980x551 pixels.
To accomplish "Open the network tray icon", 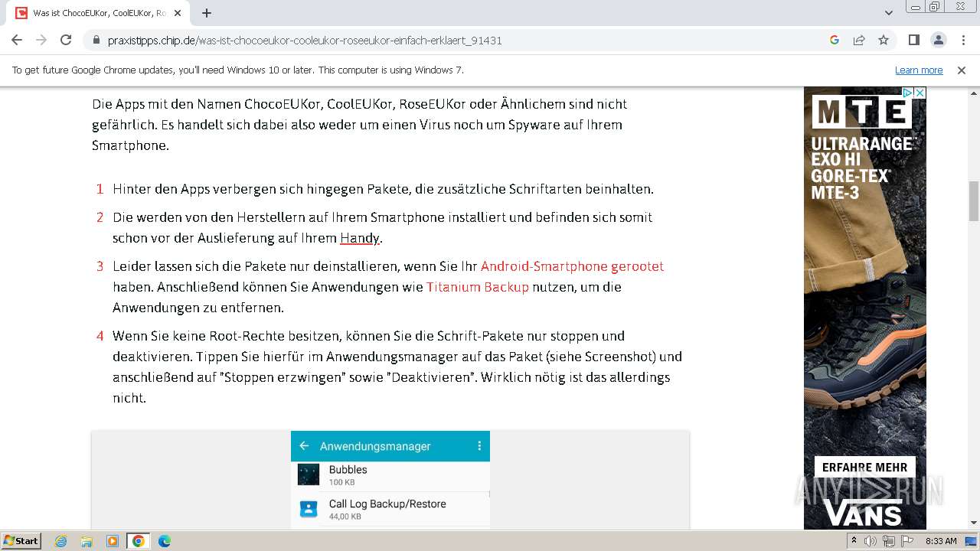I will pyautogui.click(x=889, y=541).
